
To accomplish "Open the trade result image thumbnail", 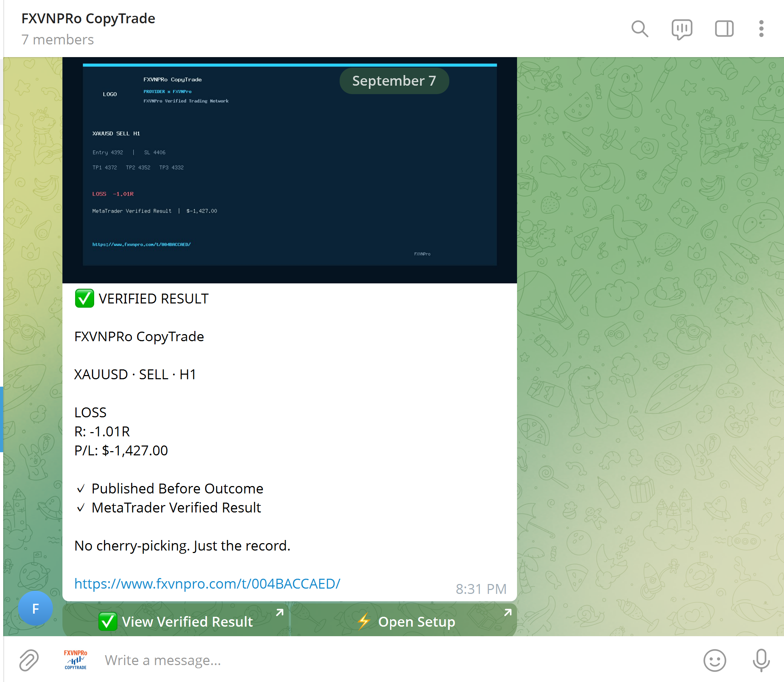I will [x=290, y=170].
